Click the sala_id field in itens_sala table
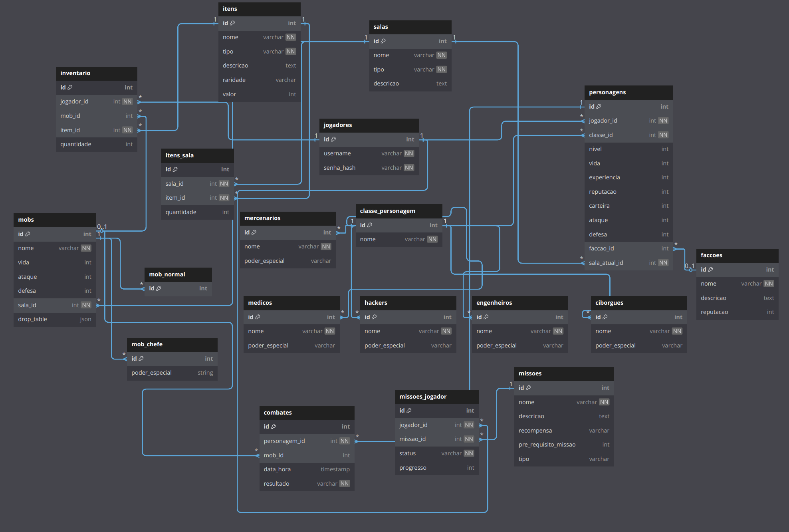The height and width of the screenshot is (532, 789). tap(197, 184)
